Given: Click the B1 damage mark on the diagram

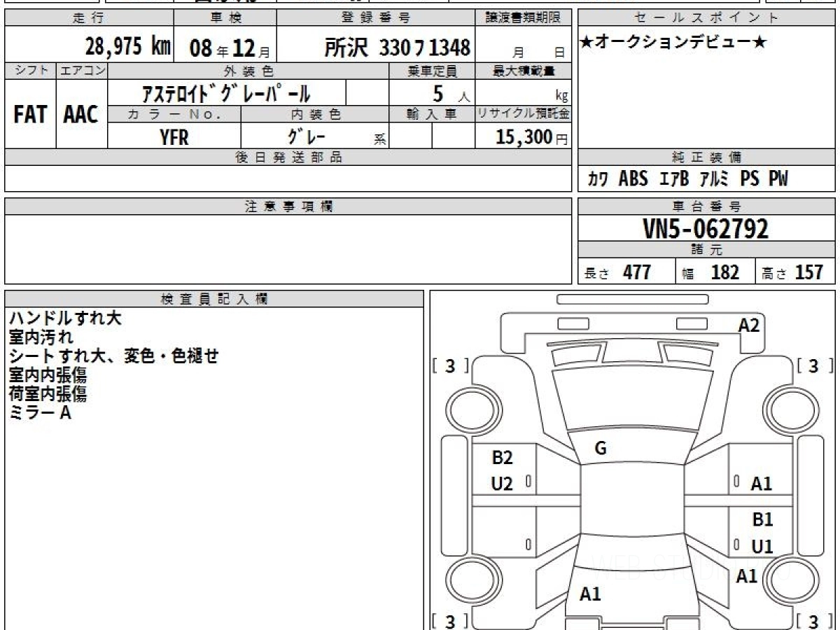Looking at the screenshot, I should tap(762, 520).
